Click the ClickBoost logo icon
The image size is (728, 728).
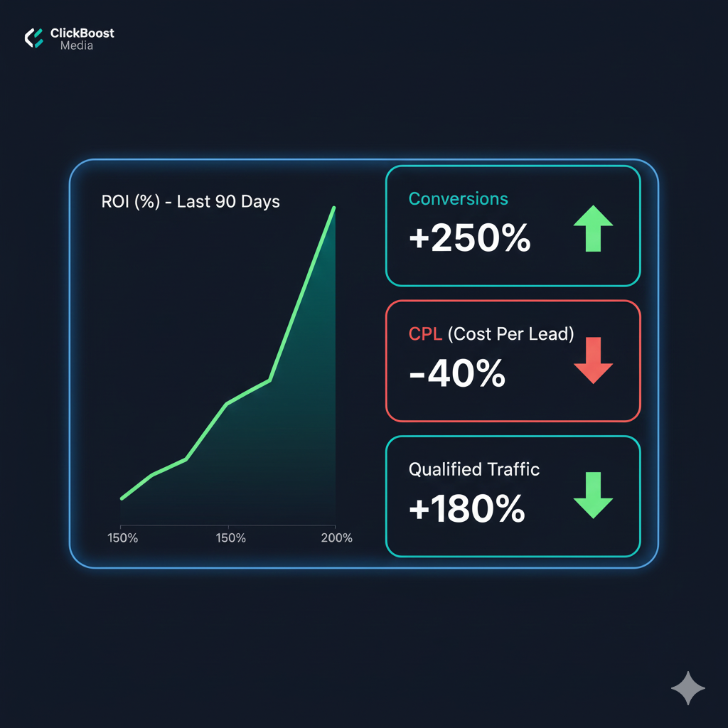[x=33, y=38]
